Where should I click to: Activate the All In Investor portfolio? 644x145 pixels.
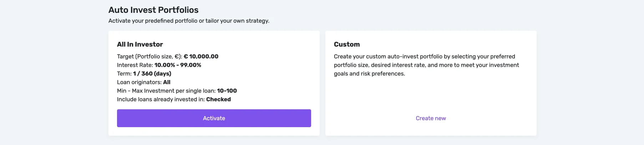pyautogui.click(x=214, y=118)
